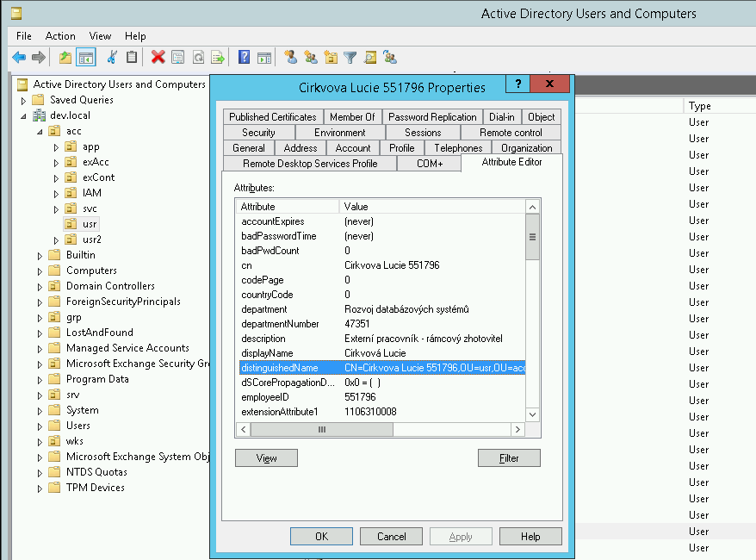Go up one level with the folder icon
756x560 pixels.
pyautogui.click(x=65, y=58)
